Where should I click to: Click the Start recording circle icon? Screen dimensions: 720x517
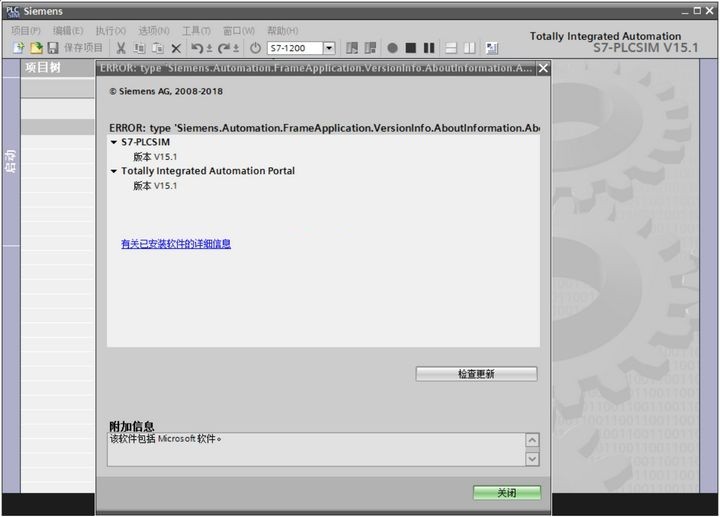coord(392,48)
